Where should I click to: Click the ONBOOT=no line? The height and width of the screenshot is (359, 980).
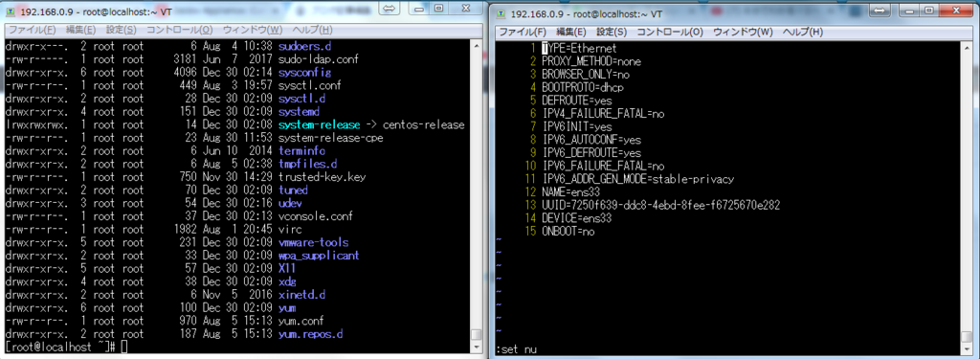(568, 232)
